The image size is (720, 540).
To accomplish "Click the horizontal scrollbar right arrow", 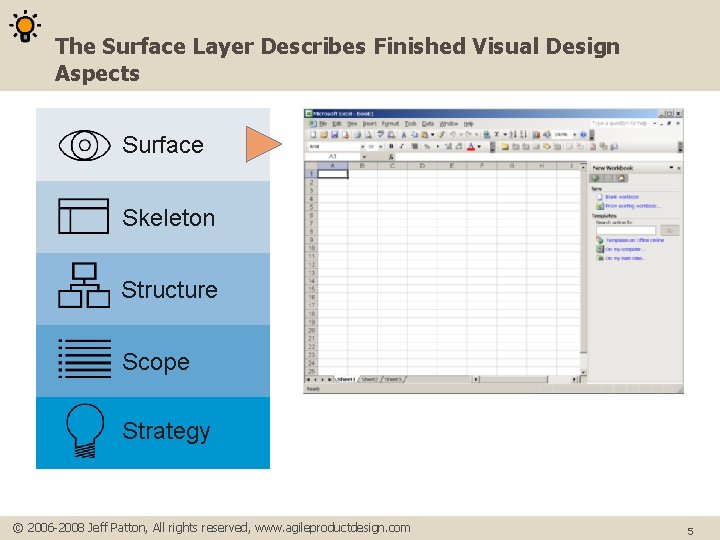I will tap(574, 379).
